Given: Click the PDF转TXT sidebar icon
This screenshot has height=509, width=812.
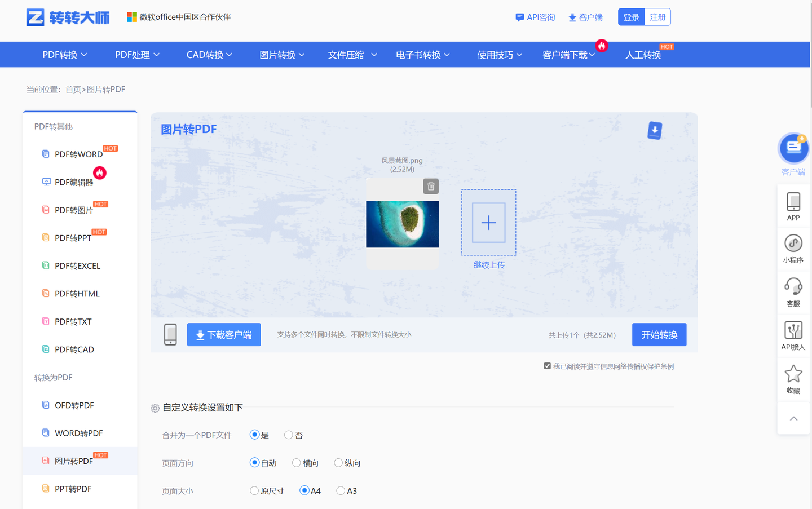Looking at the screenshot, I should click(46, 321).
